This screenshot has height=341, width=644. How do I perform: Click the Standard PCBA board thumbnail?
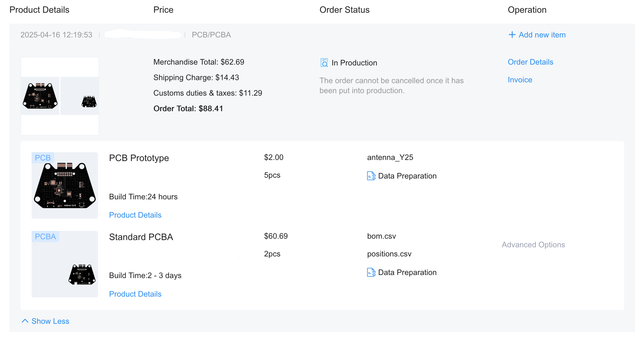pyautogui.click(x=82, y=274)
